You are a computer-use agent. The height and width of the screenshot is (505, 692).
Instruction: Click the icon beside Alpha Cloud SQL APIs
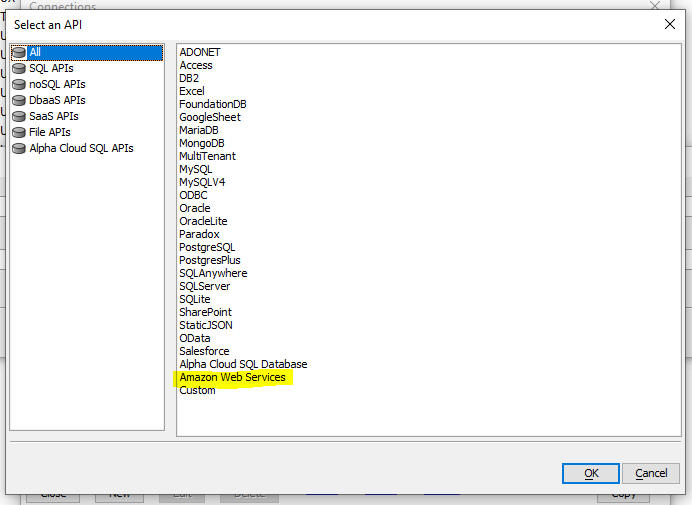(19, 148)
